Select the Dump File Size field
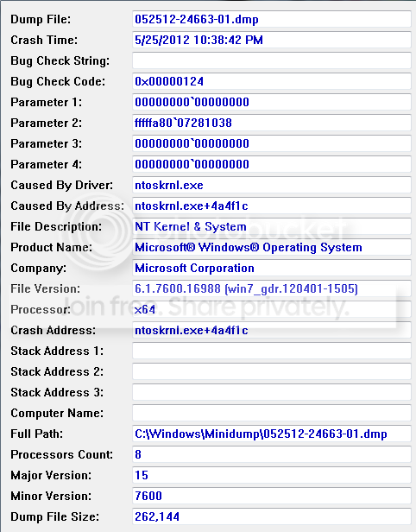The height and width of the screenshot is (532, 416). 272,516
